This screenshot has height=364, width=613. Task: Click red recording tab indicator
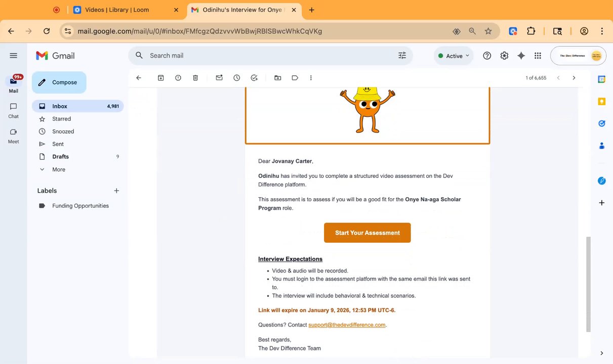tap(56, 10)
